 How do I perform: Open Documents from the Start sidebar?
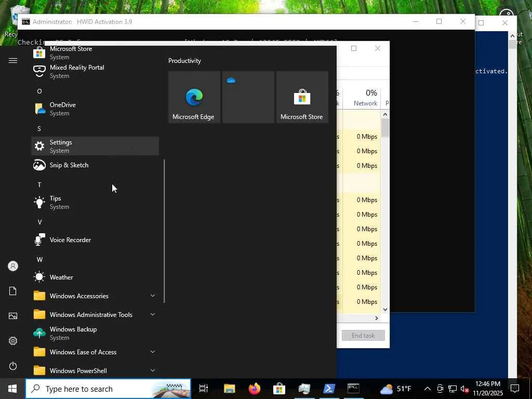coord(13,291)
